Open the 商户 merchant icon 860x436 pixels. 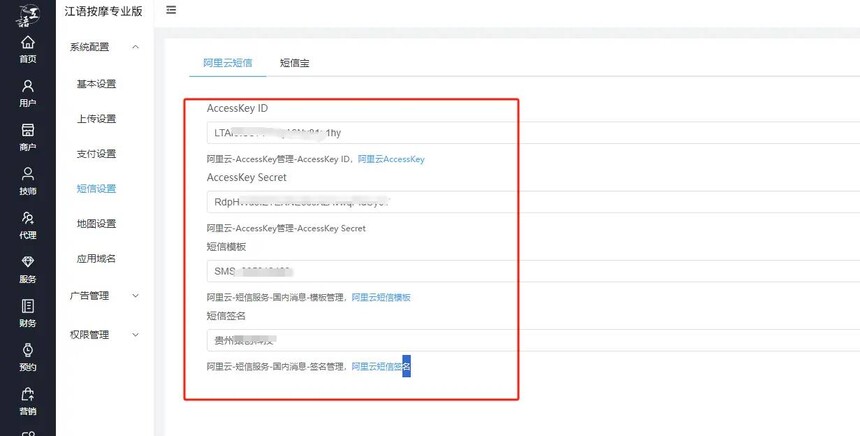[27, 136]
